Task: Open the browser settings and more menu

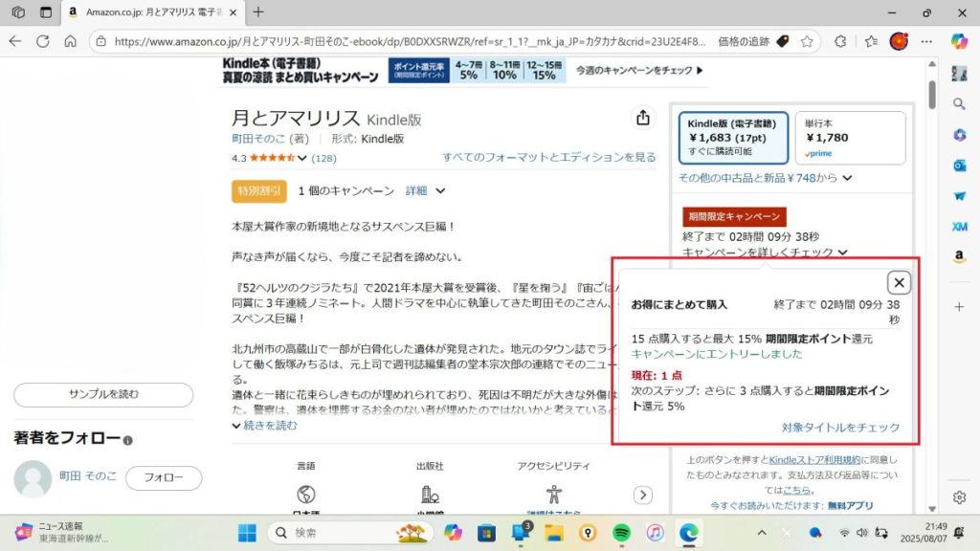Action: point(926,41)
